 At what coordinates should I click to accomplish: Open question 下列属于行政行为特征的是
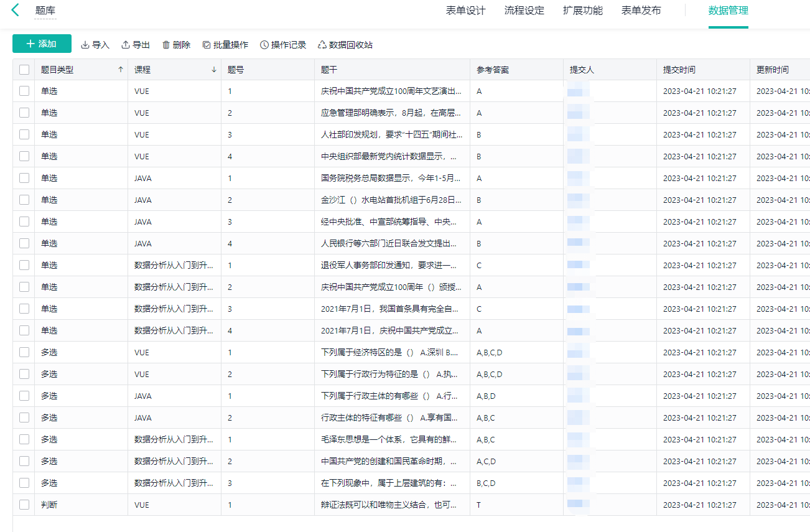[x=391, y=375]
